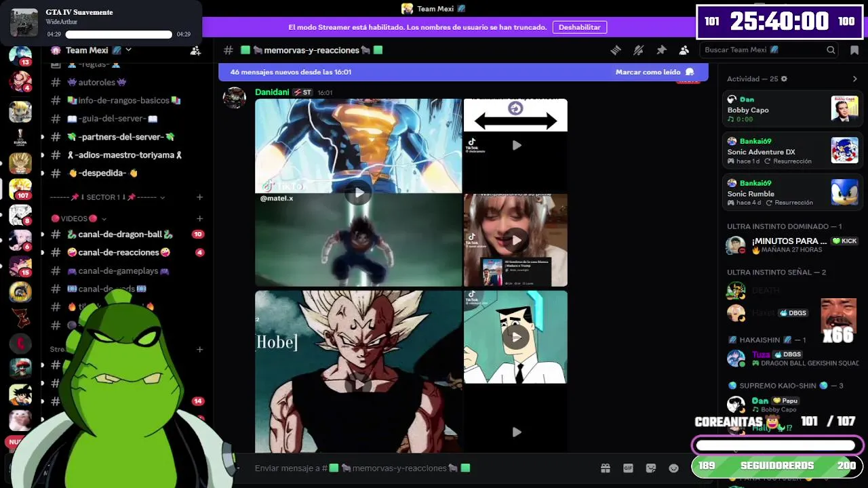The width and height of the screenshot is (868, 488).
Task: Open the Threads icon in channel header
Action: (x=616, y=50)
